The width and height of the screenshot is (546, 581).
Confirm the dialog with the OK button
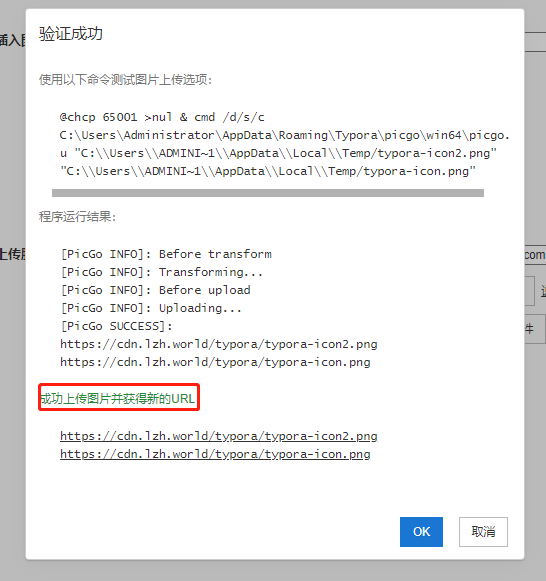pos(421,532)
